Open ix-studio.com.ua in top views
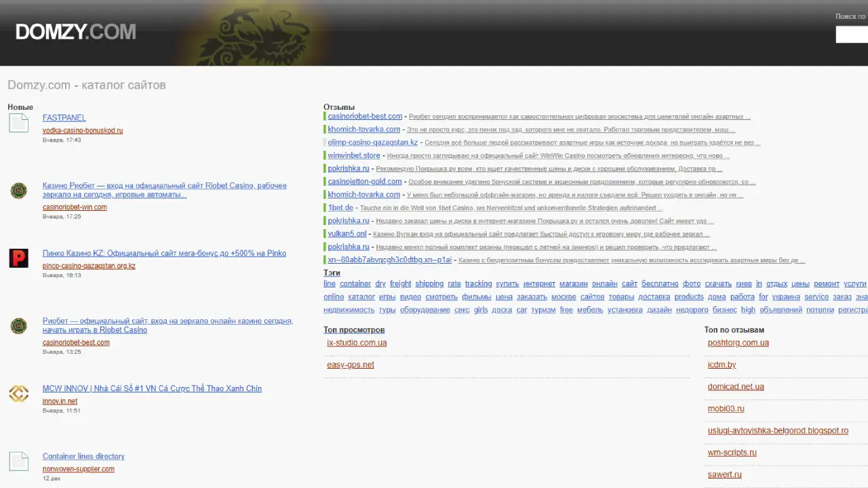This screenshot has width=868, height=488. pos(357,343)
